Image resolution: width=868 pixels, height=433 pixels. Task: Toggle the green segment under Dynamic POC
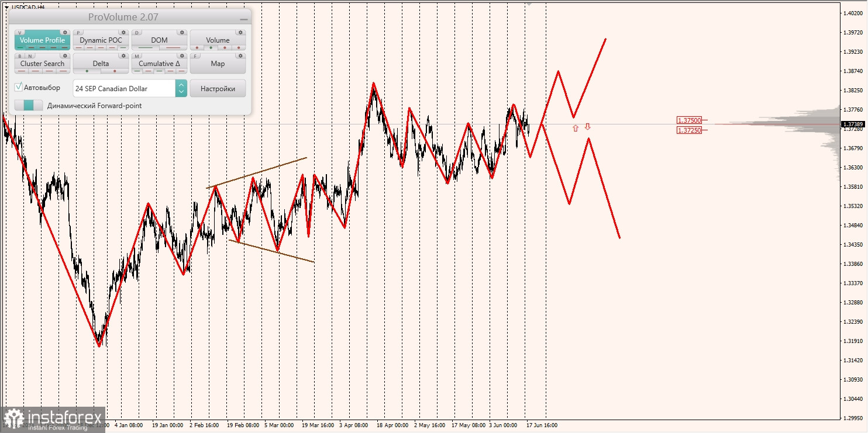(x=123, y=47)
